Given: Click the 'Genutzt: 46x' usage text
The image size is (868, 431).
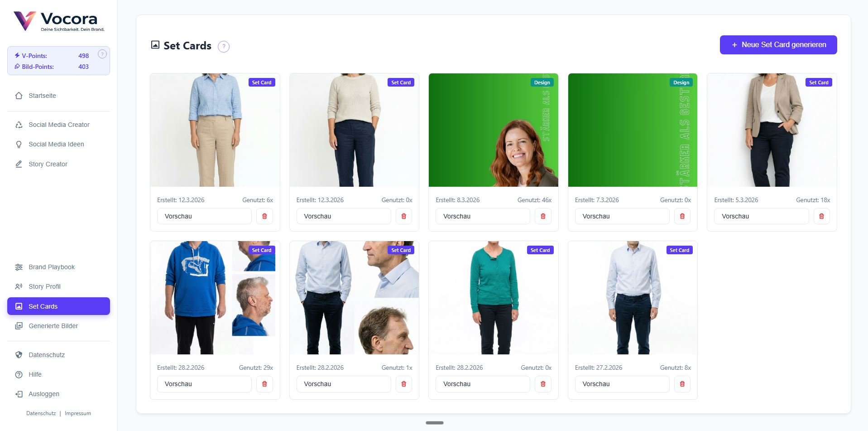Looking at the screenshot, I should click(x=534, y=200).
